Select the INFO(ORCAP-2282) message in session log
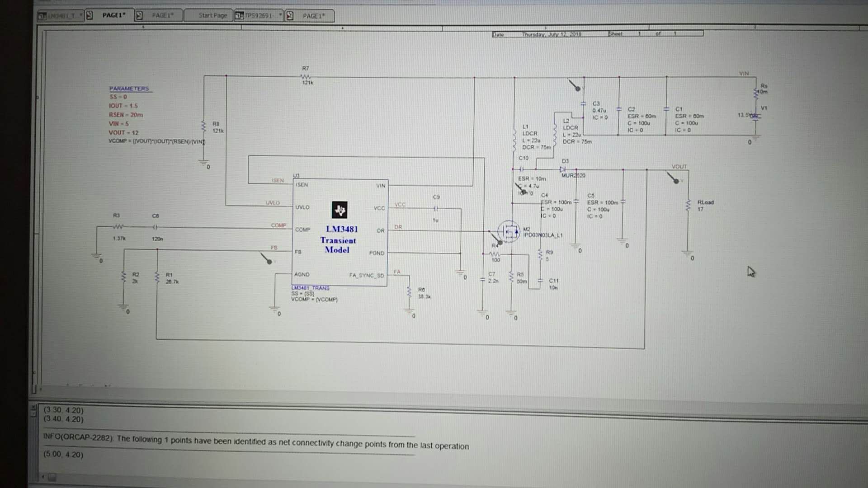The width and height of the screenshot is (868, 488). (256, 442)
